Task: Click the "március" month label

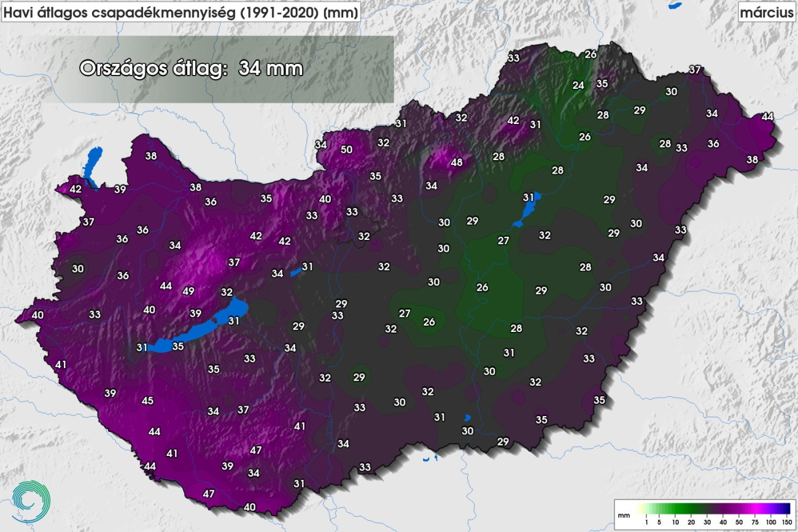Action: coord(766,12)
